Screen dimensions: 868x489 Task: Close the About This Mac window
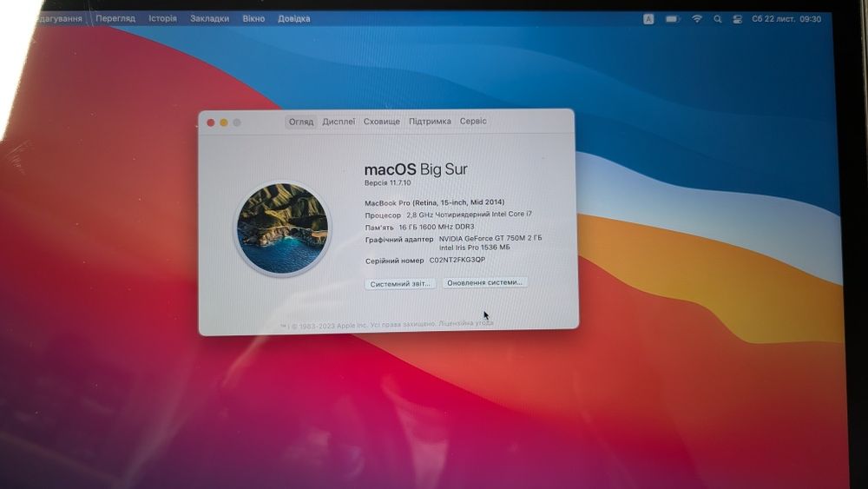tap(211, 122)
